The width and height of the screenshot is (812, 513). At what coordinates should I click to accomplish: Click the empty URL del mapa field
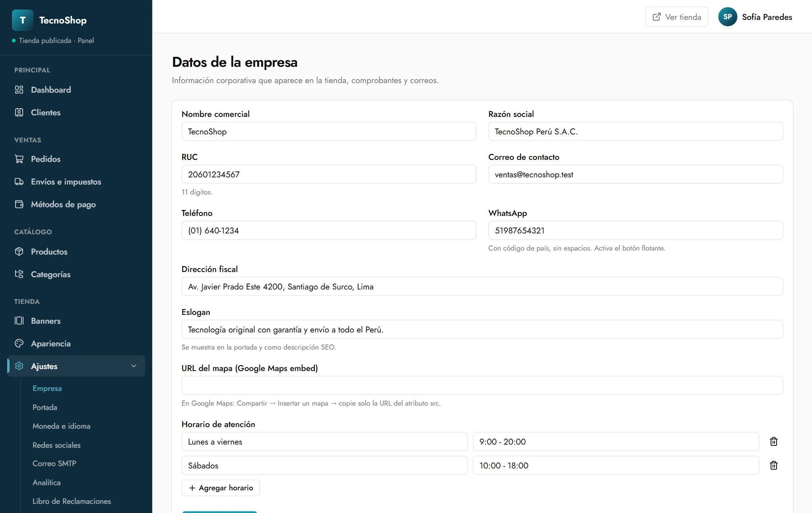click(482, 385)
